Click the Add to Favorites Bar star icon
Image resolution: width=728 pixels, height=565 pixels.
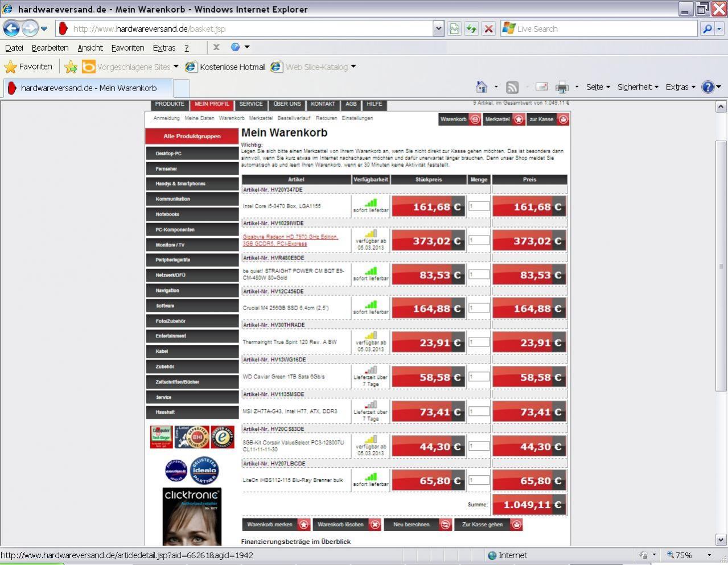coord(71,67)
